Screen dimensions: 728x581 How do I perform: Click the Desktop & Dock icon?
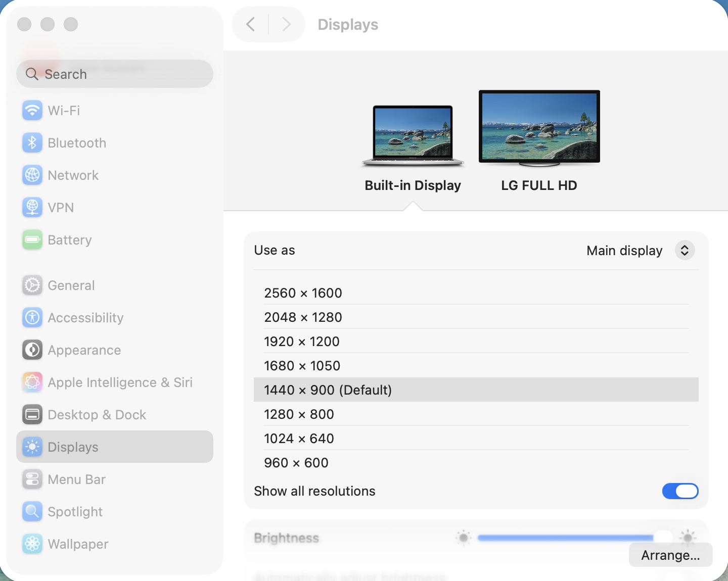[32, 415]
